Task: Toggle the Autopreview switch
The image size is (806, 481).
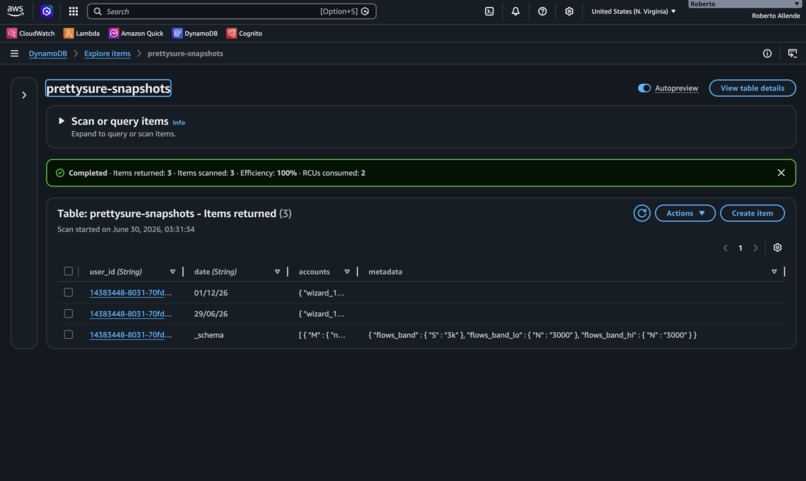Action: tap(644, 88)
